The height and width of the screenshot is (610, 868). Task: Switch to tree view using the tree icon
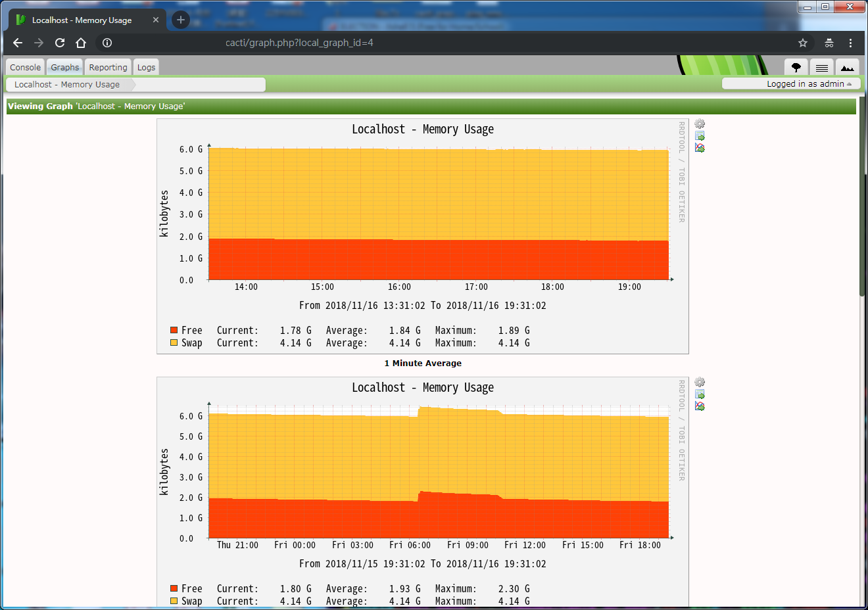tap(796, 67)
